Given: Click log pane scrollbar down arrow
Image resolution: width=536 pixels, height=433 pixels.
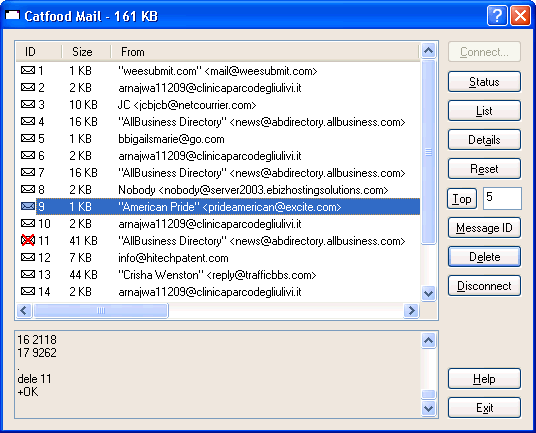Looking at the screenshot, I should (x=428, y=408).
